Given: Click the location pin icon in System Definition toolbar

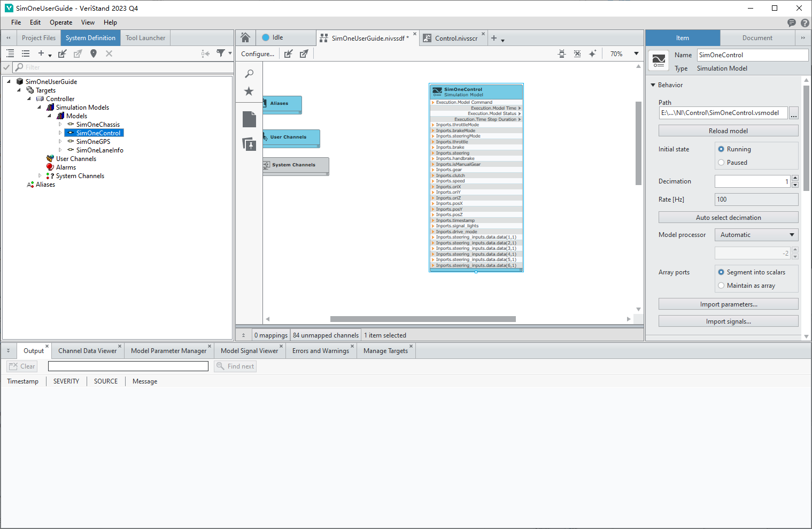Looking at the screenshot, I should pos(94,53).
